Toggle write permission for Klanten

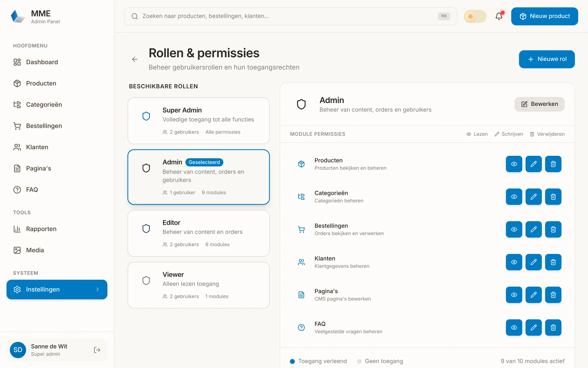533,262
